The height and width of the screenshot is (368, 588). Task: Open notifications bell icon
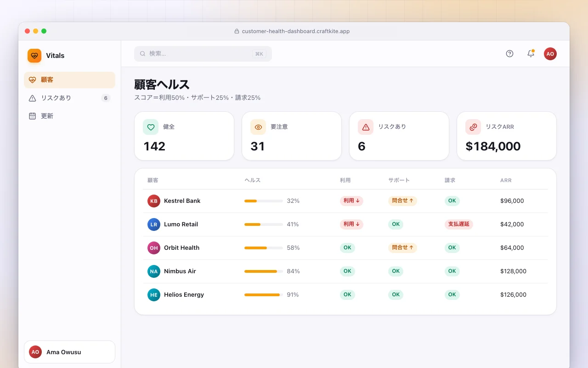(x=531, y=54)
